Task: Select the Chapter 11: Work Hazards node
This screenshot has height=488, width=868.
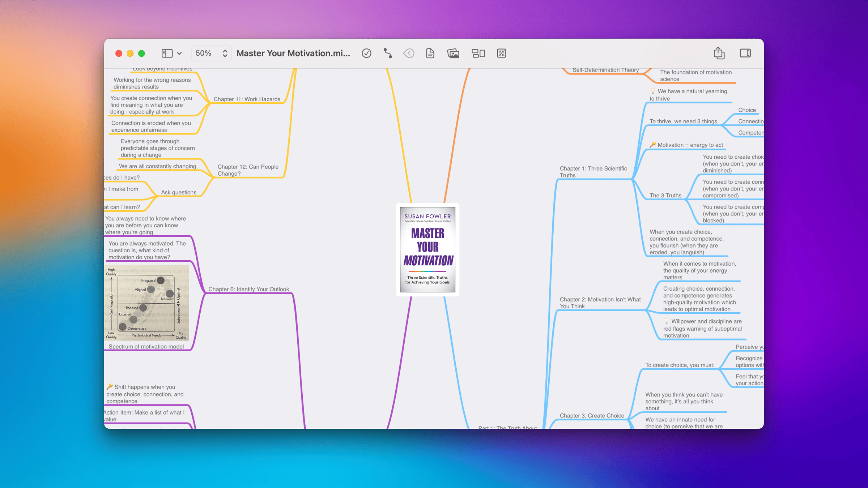Action: point(247,99)
